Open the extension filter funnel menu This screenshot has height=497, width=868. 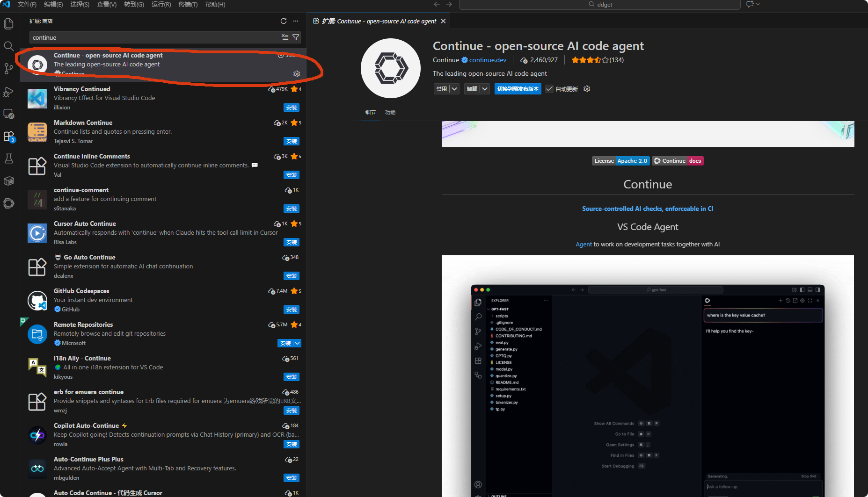coord(296,37)
